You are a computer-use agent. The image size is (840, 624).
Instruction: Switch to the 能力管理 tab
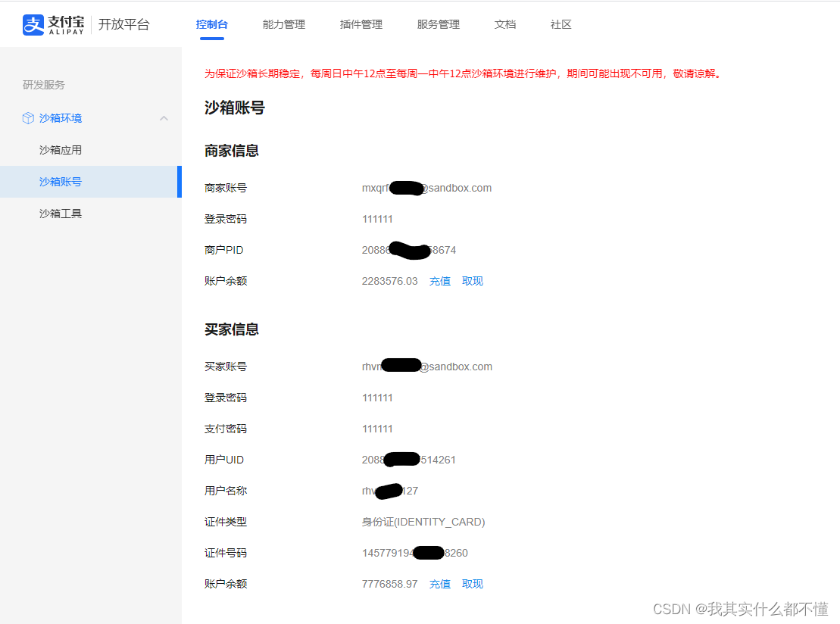tap(284, 25)
